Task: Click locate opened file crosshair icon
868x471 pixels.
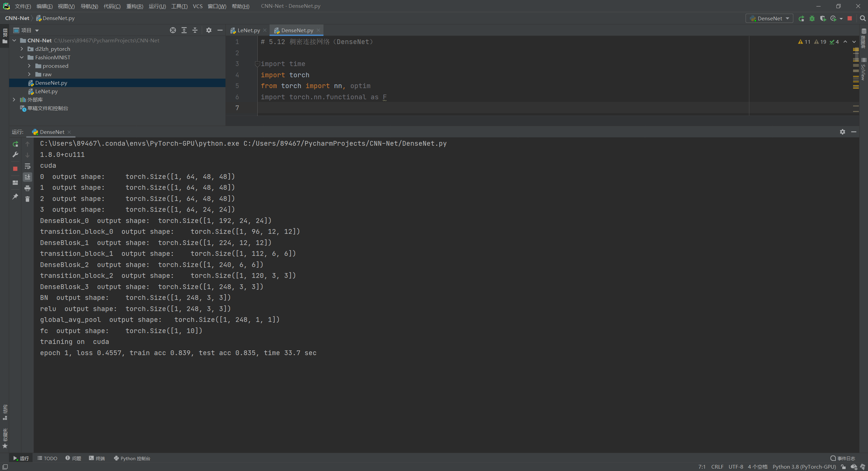Action: click(x=173, y=30)
